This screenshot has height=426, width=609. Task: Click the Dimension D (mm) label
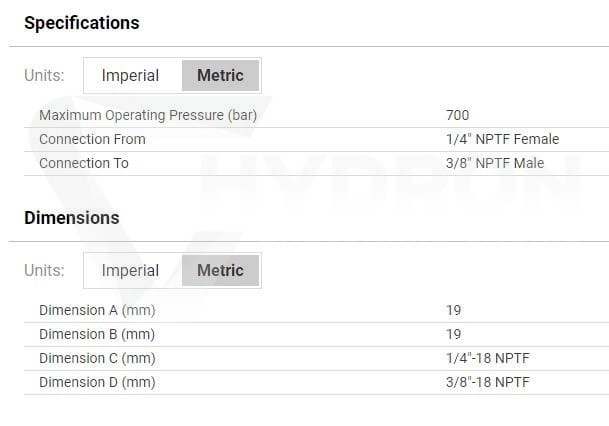coord(97,383)
